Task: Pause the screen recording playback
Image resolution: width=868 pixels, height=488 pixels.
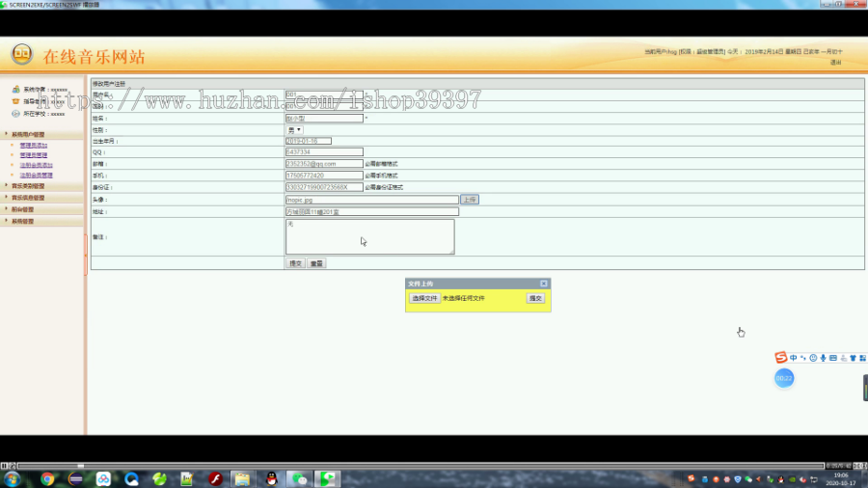Action: click(4, 466)
